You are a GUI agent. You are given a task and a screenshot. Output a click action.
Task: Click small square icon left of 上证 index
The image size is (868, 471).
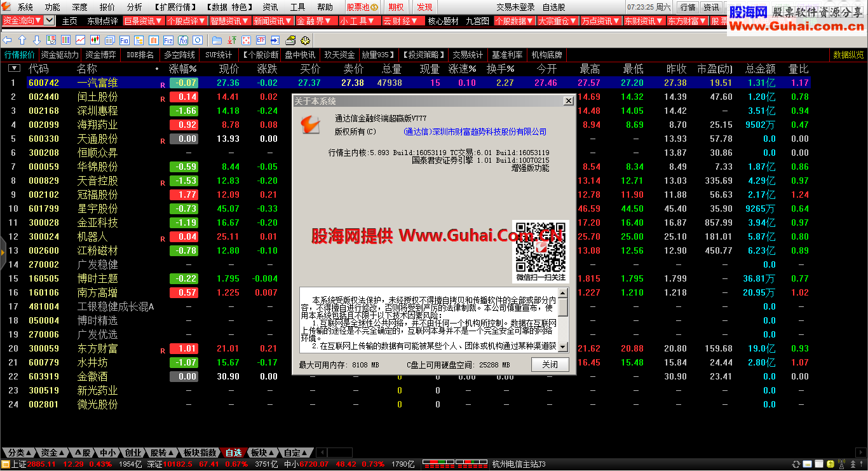[6, 464]
